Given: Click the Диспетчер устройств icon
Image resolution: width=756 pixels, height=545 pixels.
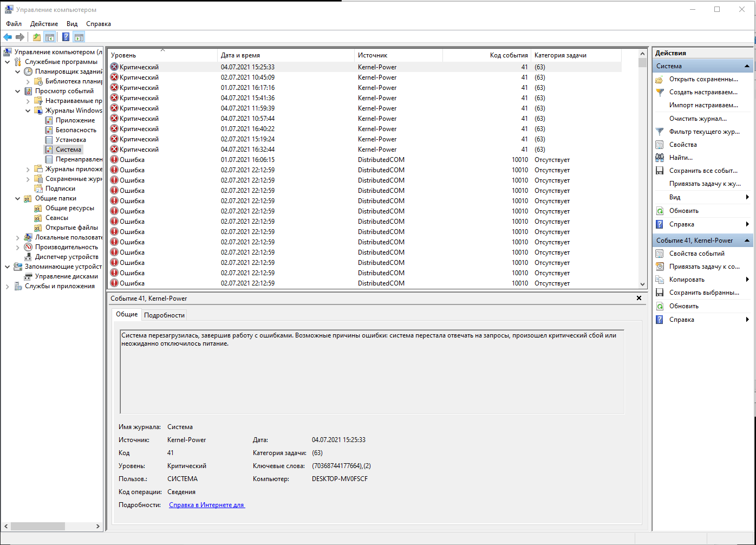Looking at the screenshot, I should [28, 257].
